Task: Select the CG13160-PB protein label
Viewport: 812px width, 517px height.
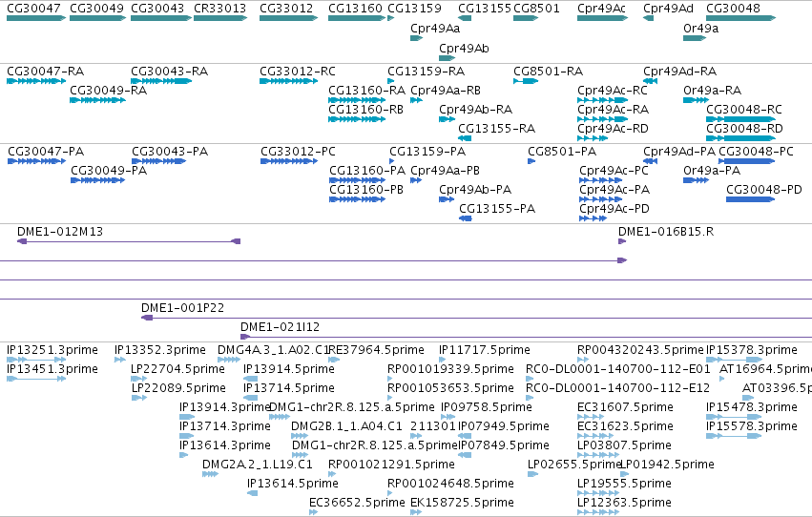Action: [366, 190]
